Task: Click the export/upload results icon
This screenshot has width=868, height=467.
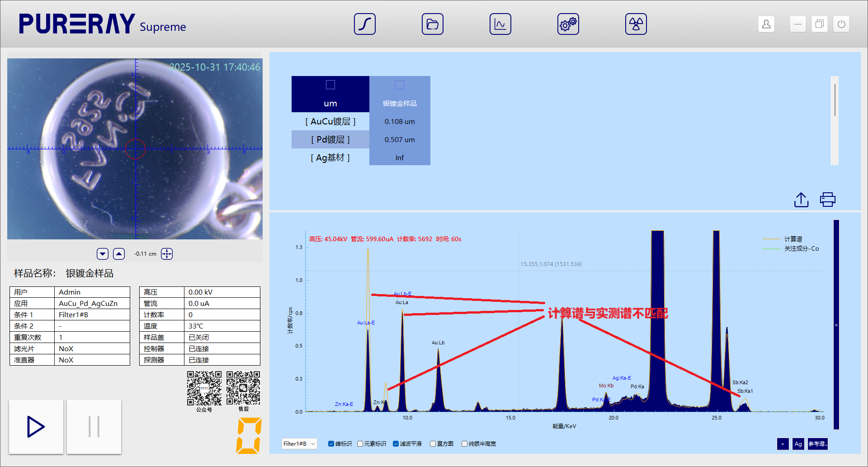Action: click(802, 200)
